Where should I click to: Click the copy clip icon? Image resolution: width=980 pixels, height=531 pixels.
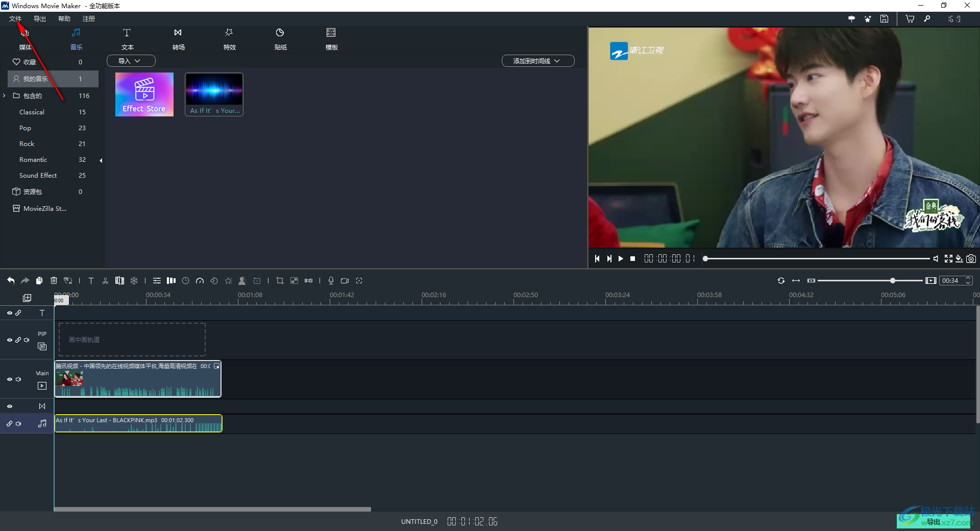tap(39, 280)
